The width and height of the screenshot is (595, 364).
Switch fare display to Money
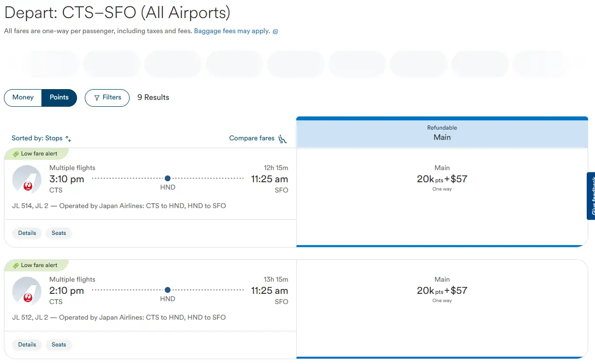tap(23, 97)
